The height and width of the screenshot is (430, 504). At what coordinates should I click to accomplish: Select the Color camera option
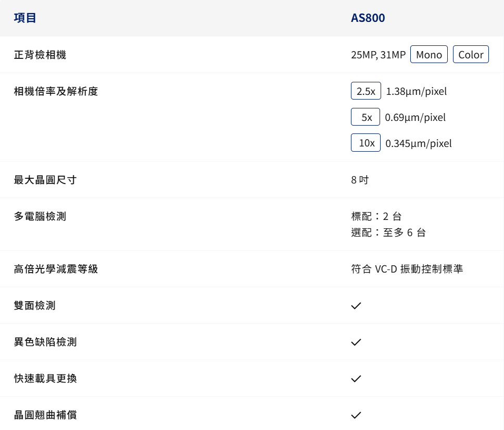pos(471,54)
